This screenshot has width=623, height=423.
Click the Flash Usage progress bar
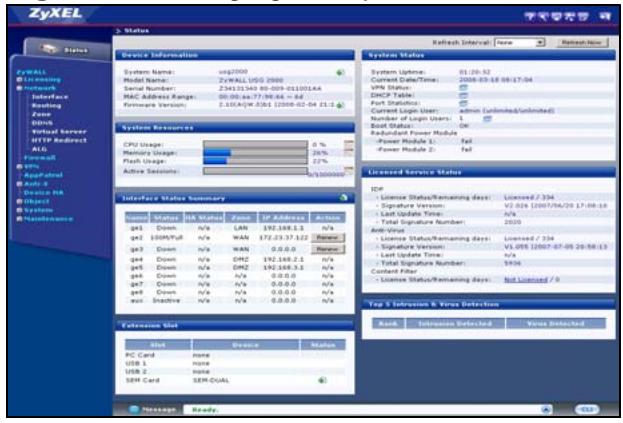[255, 161]
